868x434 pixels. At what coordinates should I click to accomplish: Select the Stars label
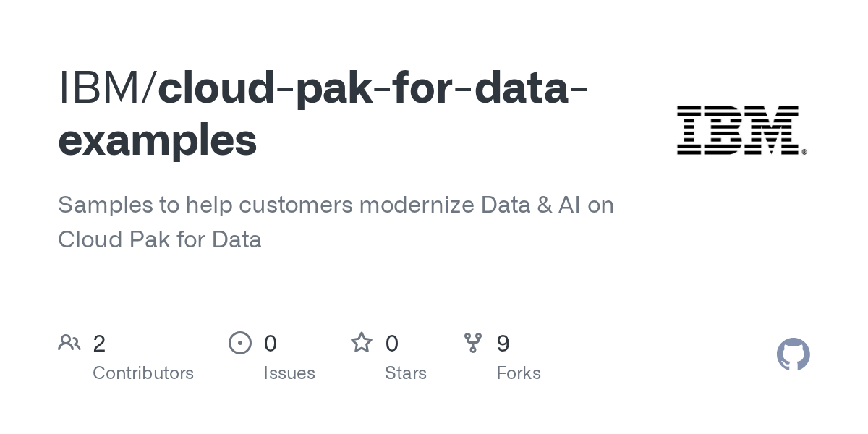pos(406,373)
